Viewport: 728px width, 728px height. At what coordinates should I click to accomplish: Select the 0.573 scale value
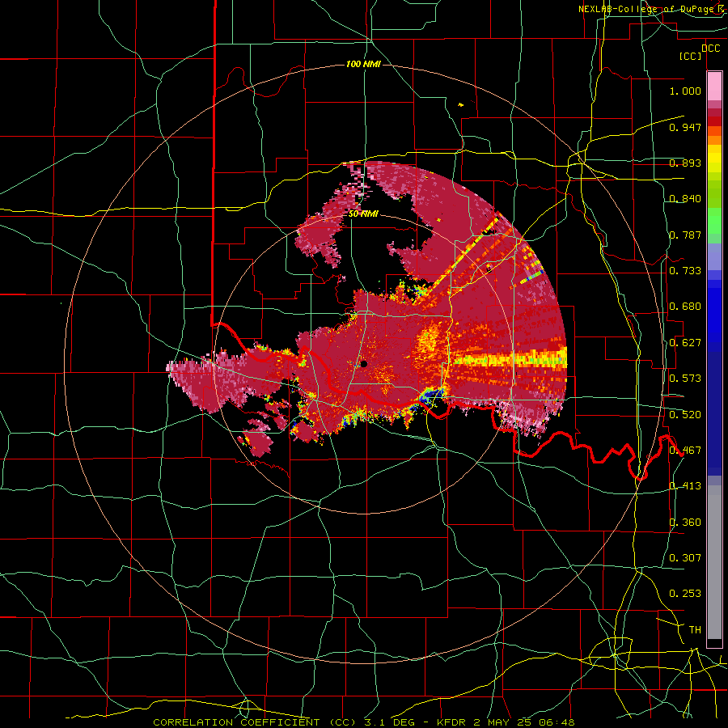[x=685, y=379]
